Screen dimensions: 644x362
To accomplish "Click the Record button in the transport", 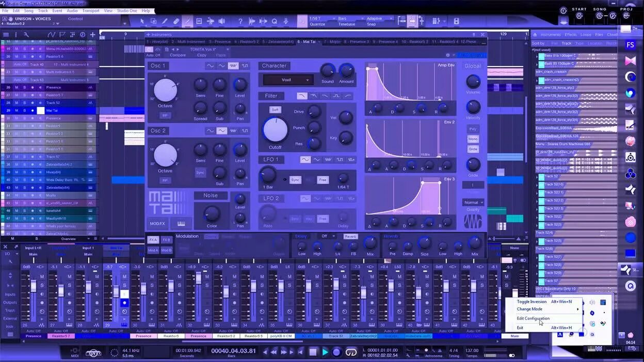I will pyautogui.click(x=336, y=351).
